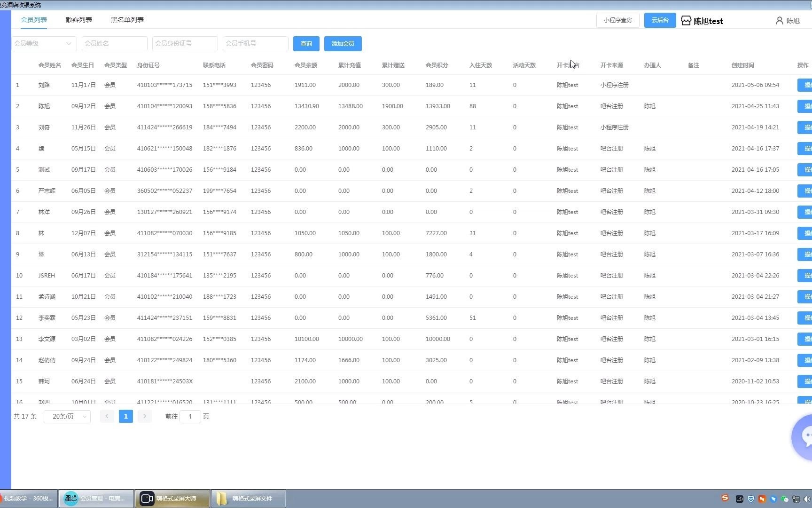
Task: Select member name JSREH in row 10
Action: [47, 276]
